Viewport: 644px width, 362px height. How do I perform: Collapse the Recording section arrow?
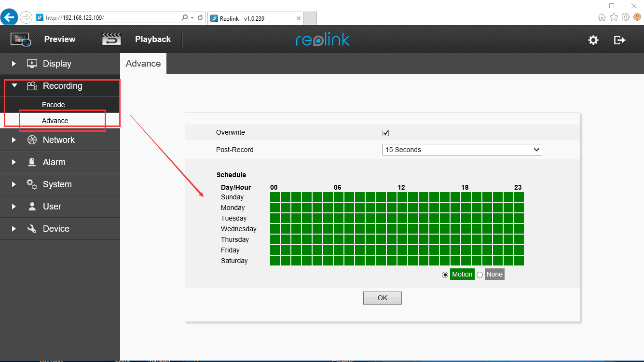tap(14, 86)
